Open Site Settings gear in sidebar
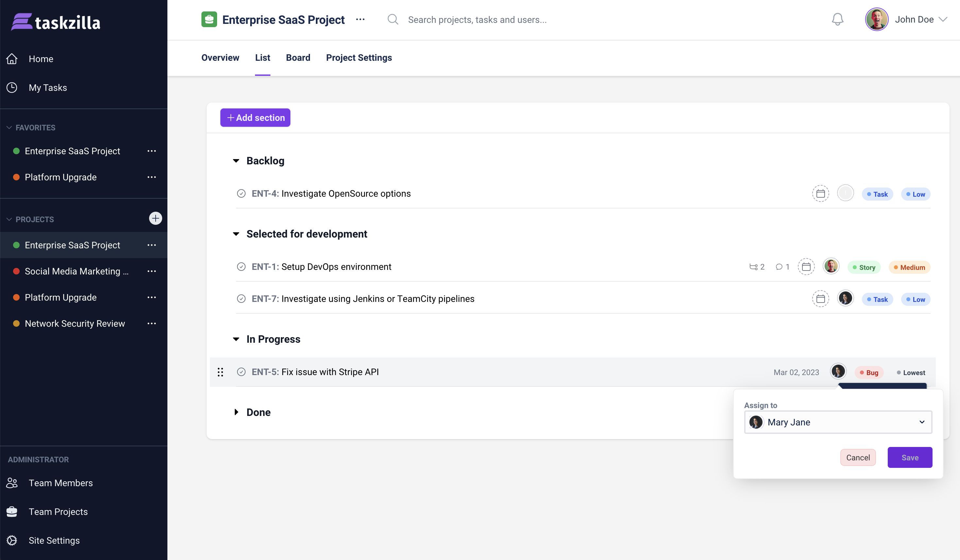The height and width of the screenshot is (560, 960). pos(12,540)
